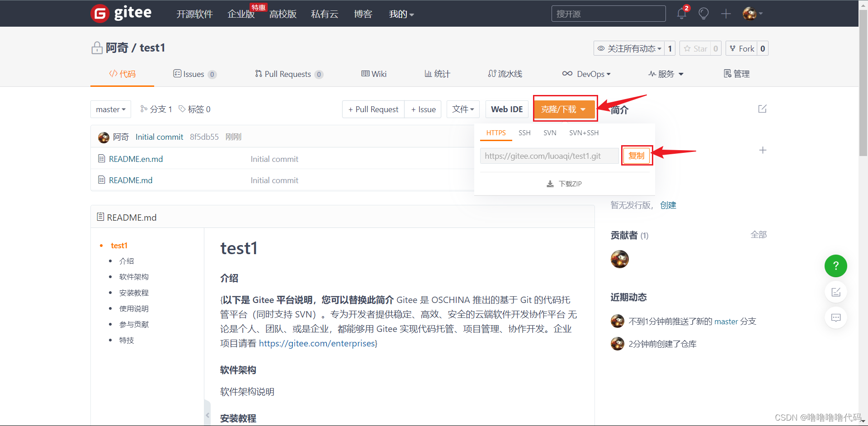The height and width of the screenshot is (426, 868).
Task: Switch to the 代码 tab
Action: pyautogui.click(x=122, y=74)
